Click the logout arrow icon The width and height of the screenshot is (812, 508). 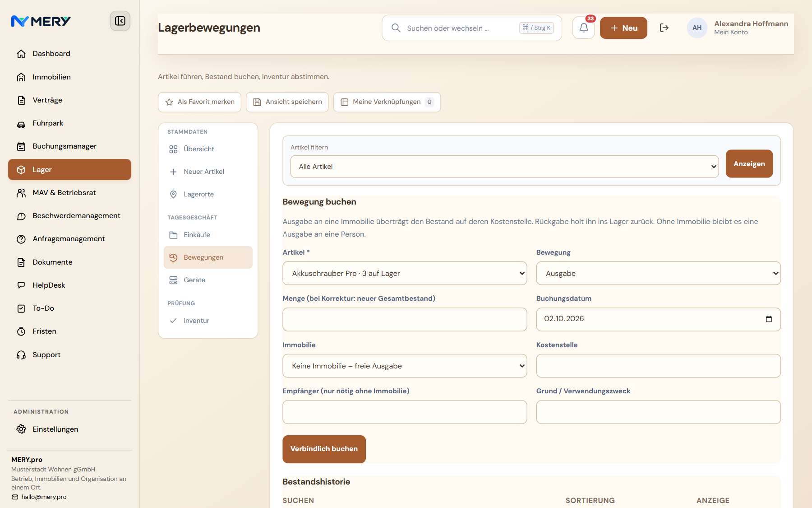pos(664,28)
